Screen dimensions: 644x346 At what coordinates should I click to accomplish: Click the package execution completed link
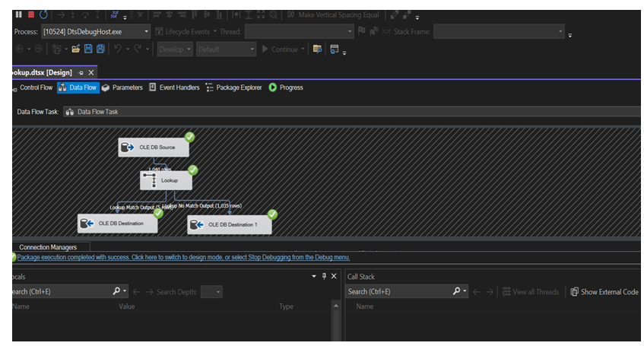coord(182,257)
